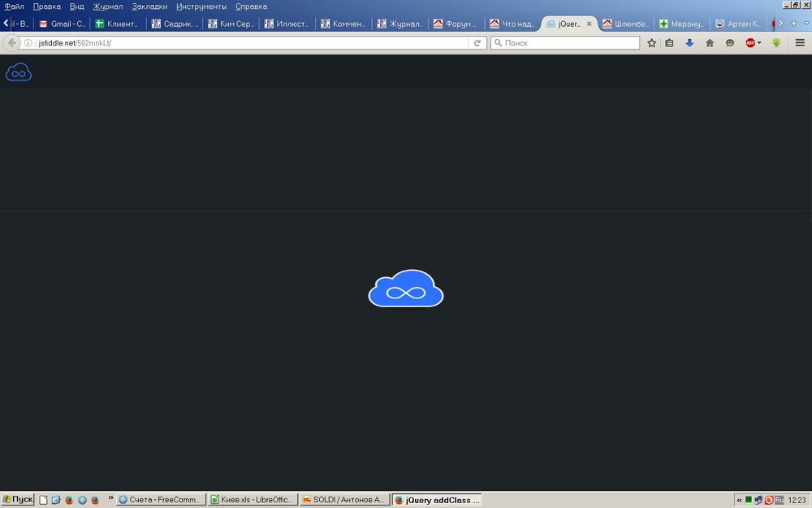The image size is (812, 508).
Task: Switch to the Клиент tab
Action: 117,24
